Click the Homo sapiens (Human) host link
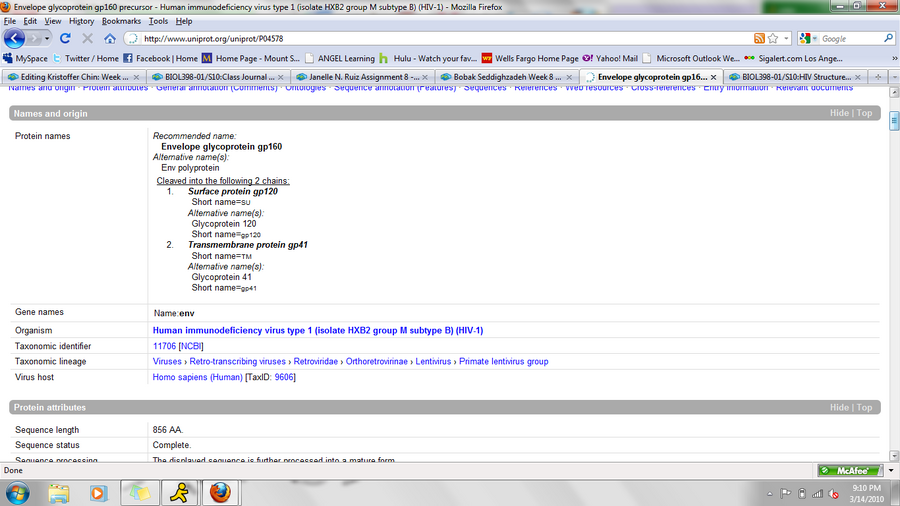Viewport: 900px width, 506px height. coord(197,377)
